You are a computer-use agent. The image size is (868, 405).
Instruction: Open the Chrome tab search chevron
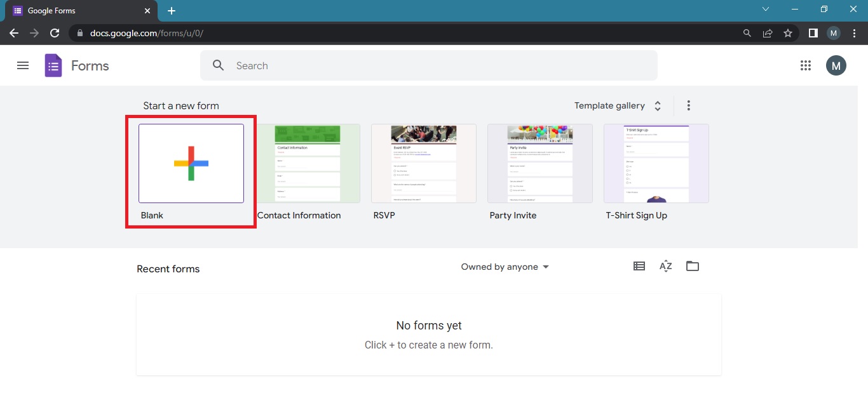coord(766,10)
